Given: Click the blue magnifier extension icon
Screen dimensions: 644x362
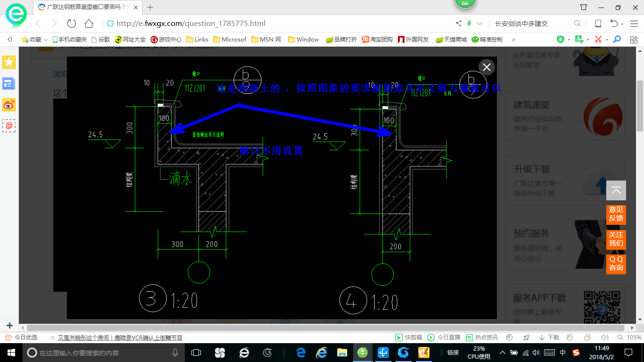Looking at the screenshot, I should 617,40.
